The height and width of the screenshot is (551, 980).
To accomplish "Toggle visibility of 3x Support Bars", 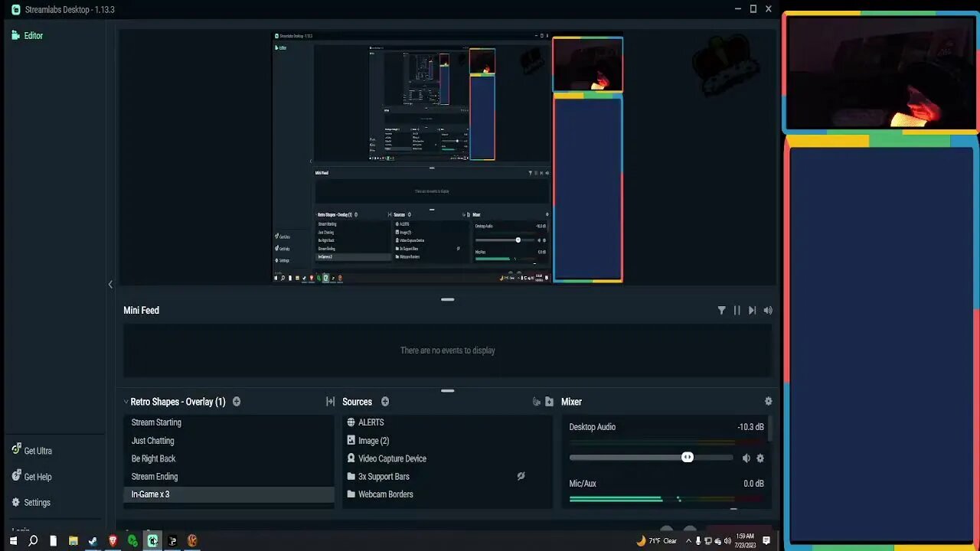I will (x=521, y=476).
